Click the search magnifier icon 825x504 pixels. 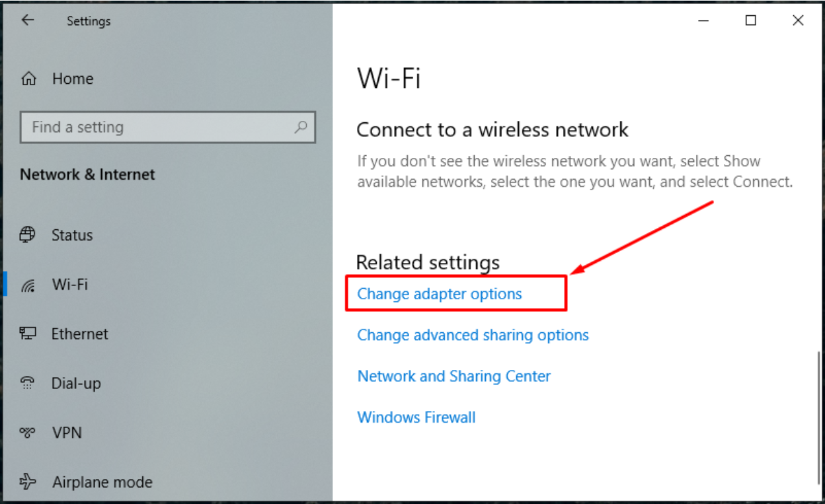(x=301, y=127)
